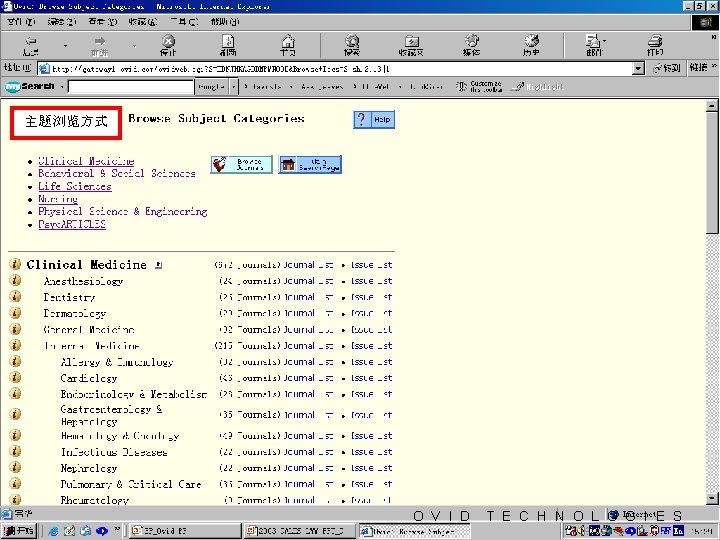Open Issue List for Infectious Diseases
The height and width of the screenshot is (540, 720).
[371, 452]
